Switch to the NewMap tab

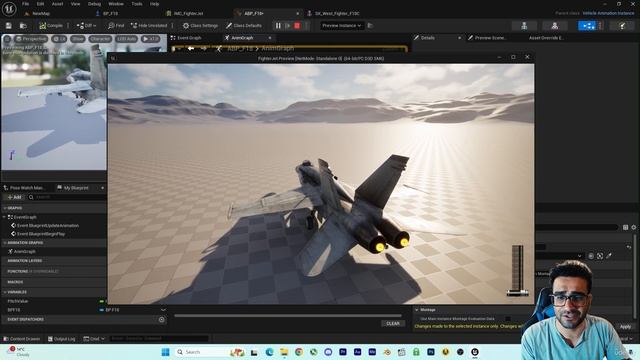41,13
